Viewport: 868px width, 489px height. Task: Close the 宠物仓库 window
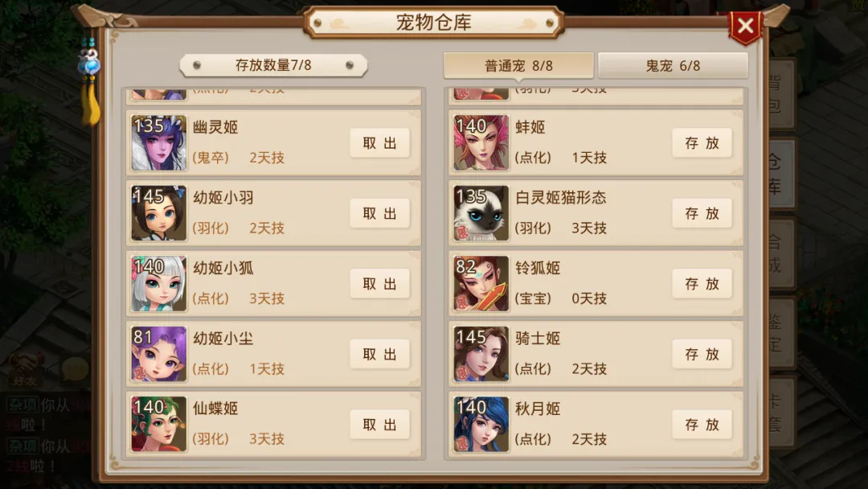[x=745, y=26]
